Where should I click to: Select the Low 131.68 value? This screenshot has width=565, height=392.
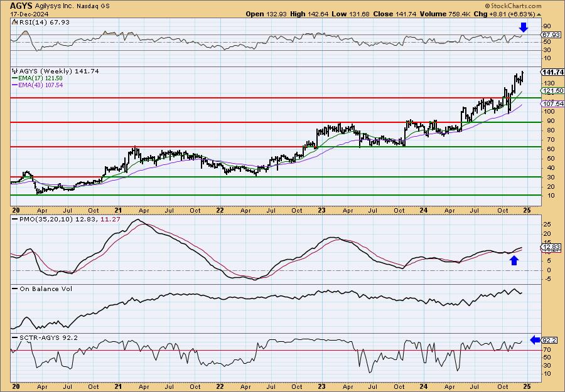[350, 14]
